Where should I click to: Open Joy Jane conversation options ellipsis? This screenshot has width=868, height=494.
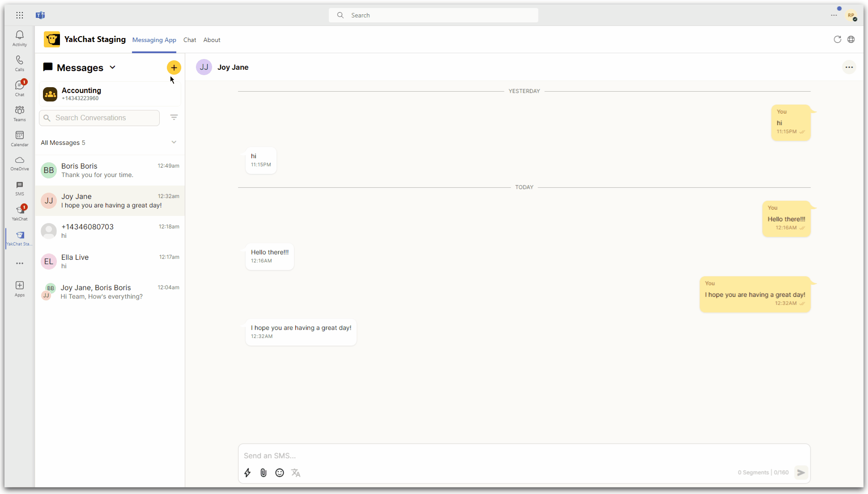849,67
